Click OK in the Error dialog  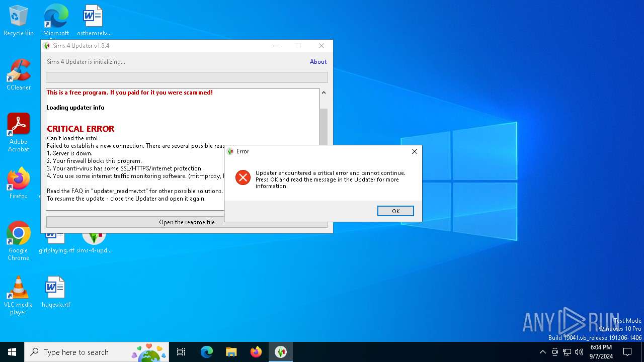395,211
